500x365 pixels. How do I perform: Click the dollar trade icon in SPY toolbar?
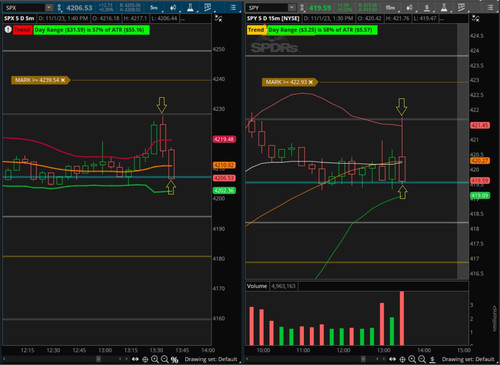point(427,7)
